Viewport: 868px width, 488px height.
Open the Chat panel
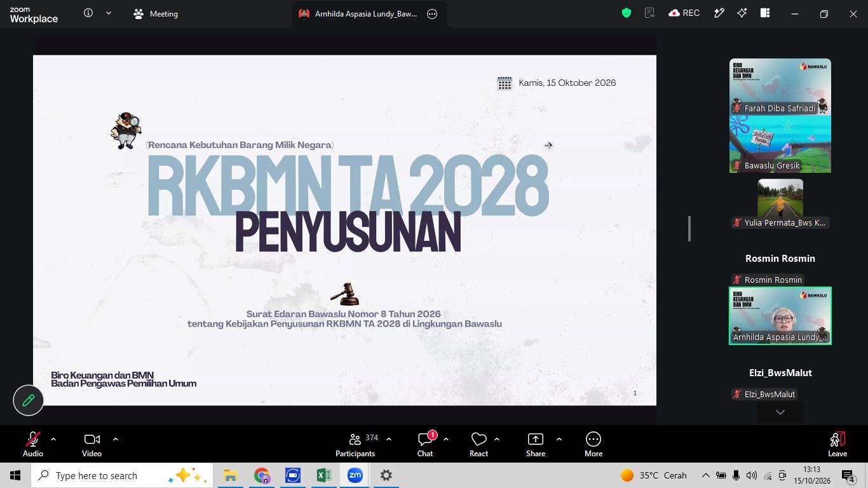pos(425,444)
